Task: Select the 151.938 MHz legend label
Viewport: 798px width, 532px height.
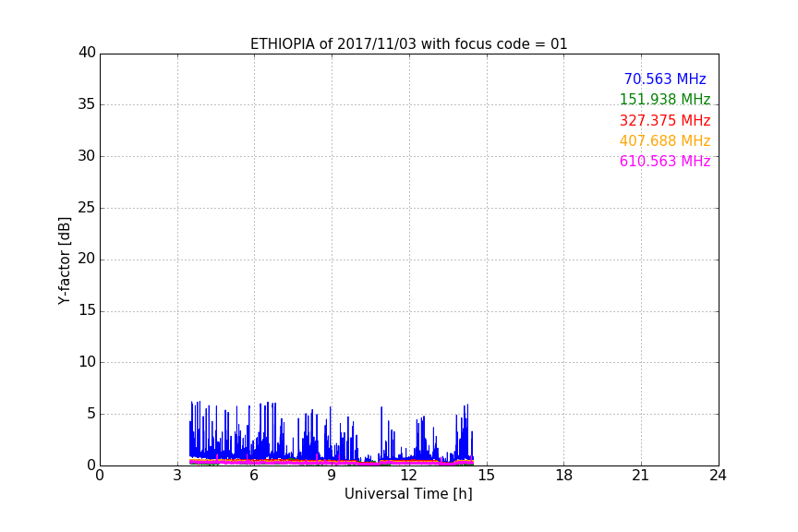Action: coord(665,99)
